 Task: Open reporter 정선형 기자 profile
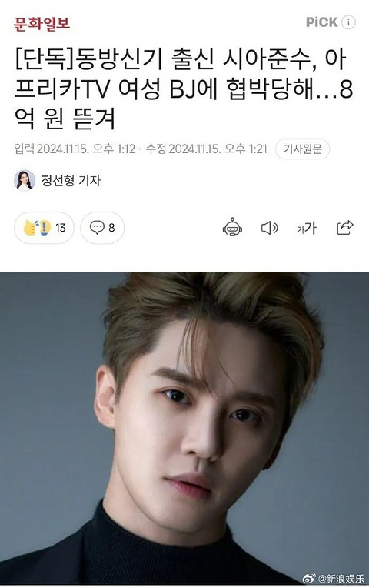click(71, 181)
